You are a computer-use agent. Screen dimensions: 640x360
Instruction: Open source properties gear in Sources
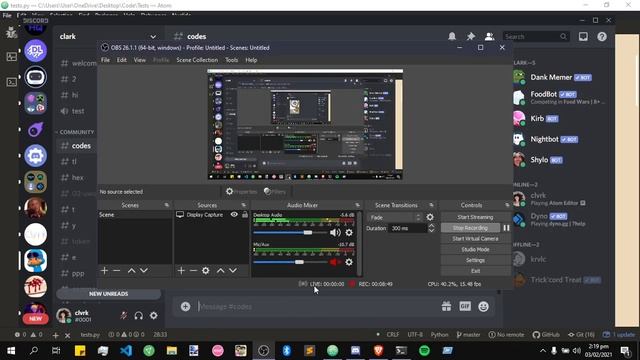[206, 271]
